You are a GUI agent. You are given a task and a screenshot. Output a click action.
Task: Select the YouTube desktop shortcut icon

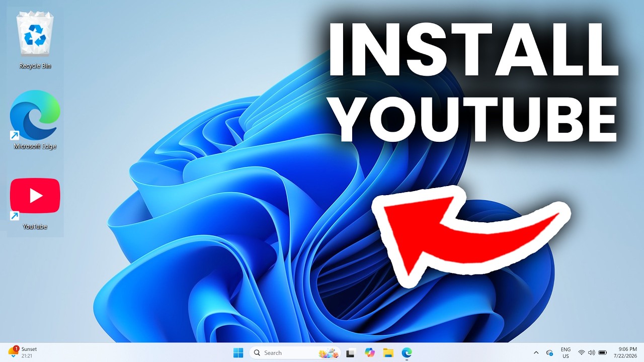point(35,196)
